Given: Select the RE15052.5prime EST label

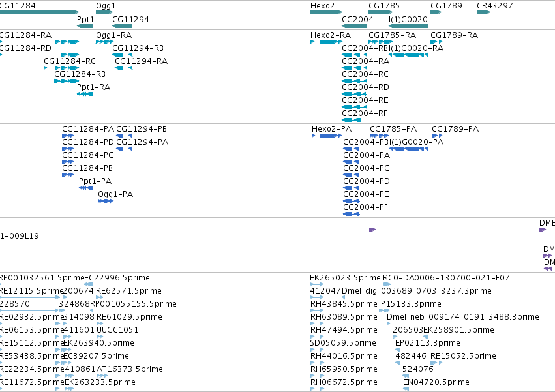Looking at the screenshot, I should (463, 356).
